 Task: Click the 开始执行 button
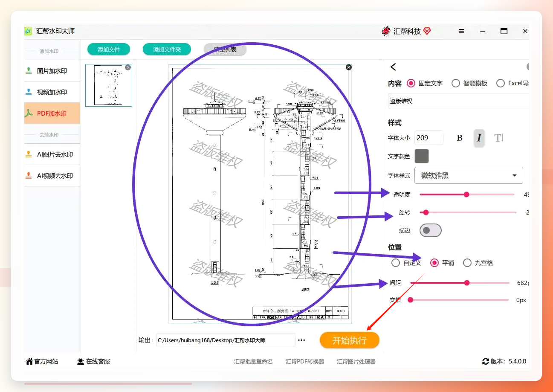(350, 340)
